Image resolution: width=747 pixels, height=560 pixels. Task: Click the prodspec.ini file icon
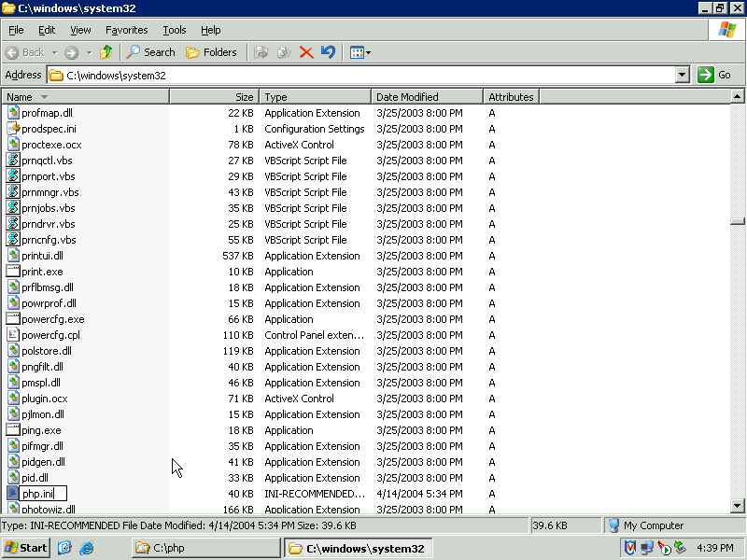tap(13, 129)
